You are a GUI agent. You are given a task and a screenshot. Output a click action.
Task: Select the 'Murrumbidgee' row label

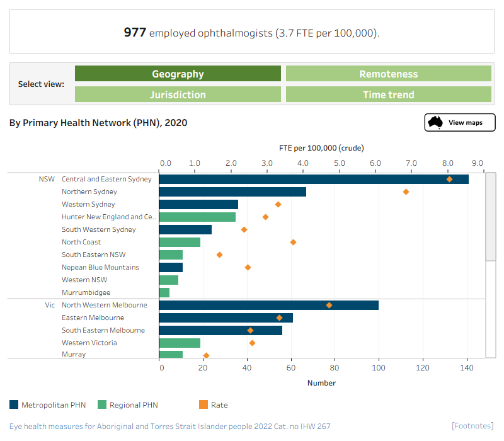(86, 292)
